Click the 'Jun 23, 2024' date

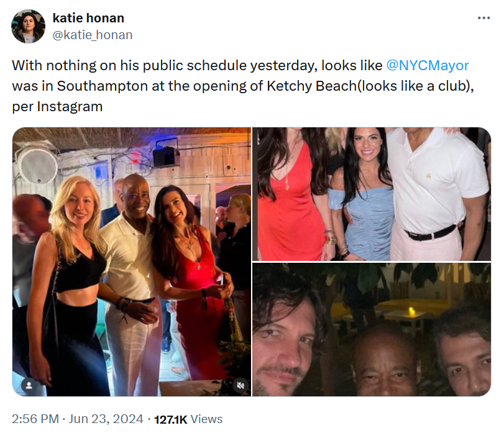click(x=105, y=419)
